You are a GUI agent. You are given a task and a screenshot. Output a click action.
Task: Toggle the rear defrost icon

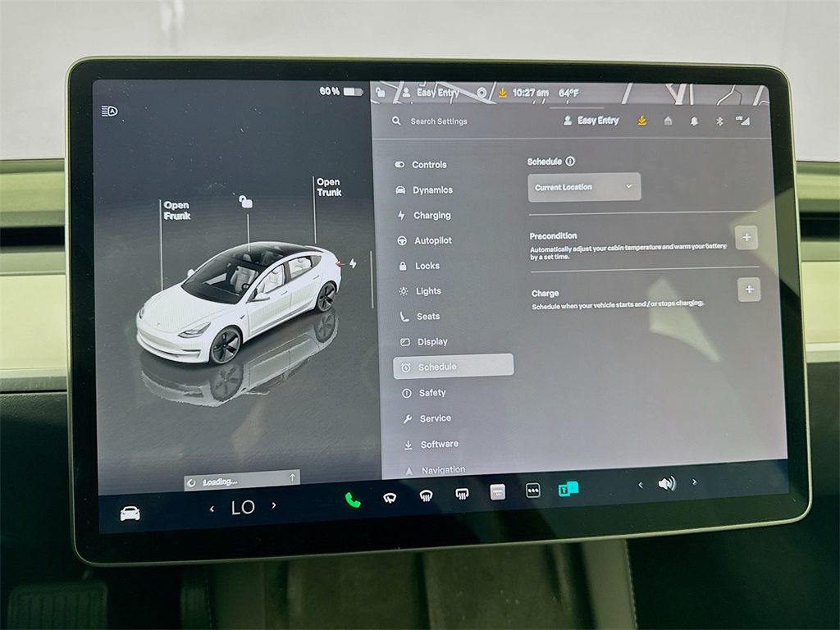click(462, 494)
